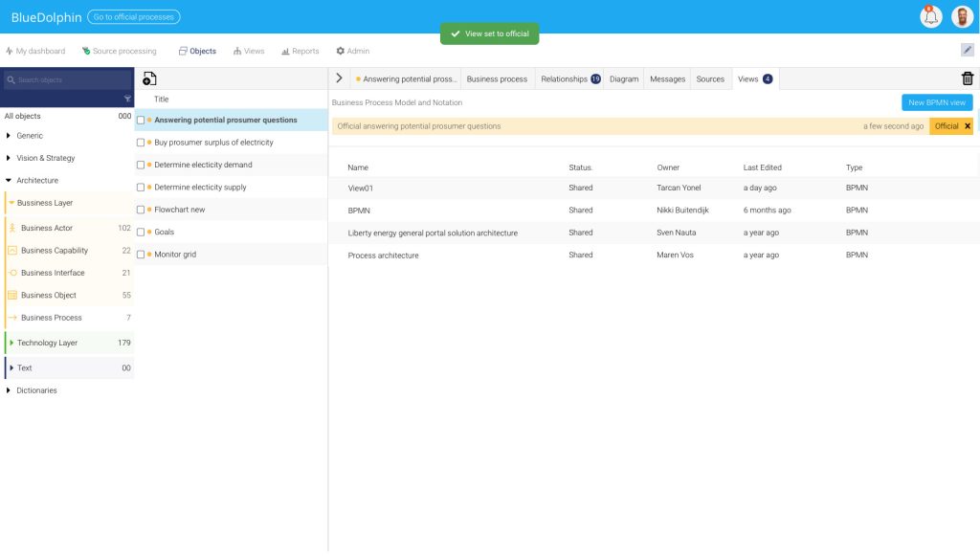The width and height of the screenshot is (980, 556).
Task: Click the Objects menu icon
Action: click(183, 52)
